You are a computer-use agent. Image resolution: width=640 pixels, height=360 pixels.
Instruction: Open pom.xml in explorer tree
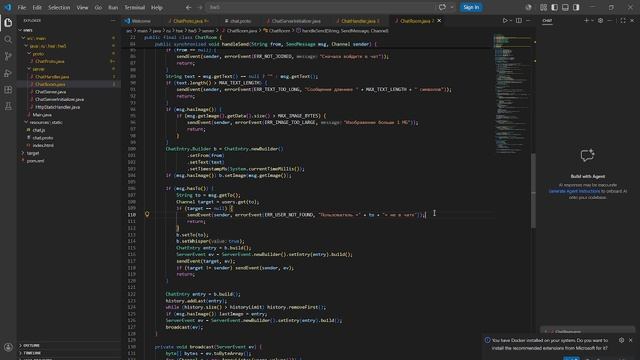point(35,161)
